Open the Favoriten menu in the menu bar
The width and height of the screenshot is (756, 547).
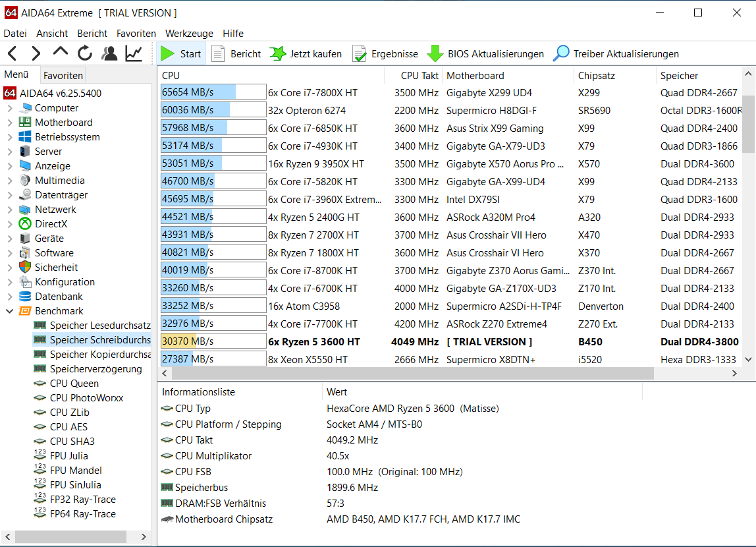[136, 34]
